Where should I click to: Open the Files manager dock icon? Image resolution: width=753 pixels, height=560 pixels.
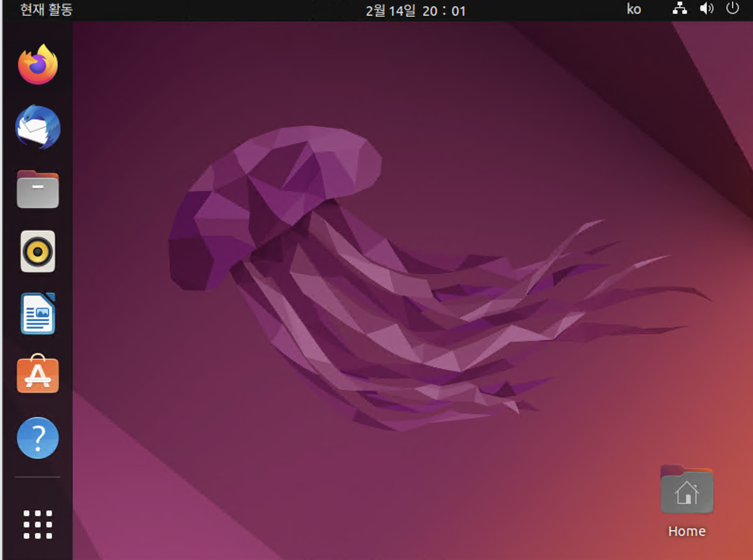coord(38,189)
